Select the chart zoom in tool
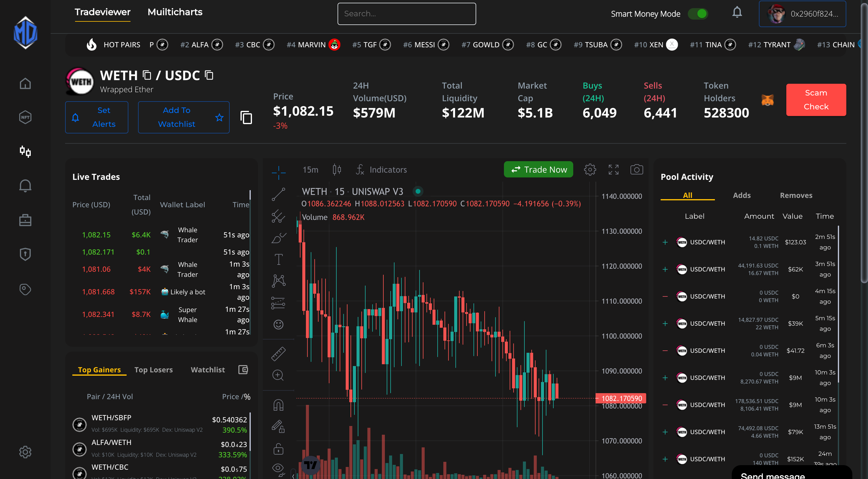868x479 pixels. click(278, 375)
